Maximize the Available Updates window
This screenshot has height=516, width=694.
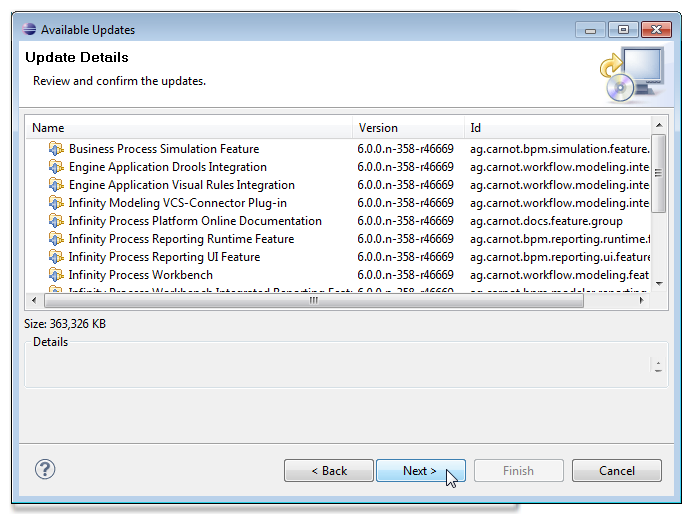(x=623, y=30)
